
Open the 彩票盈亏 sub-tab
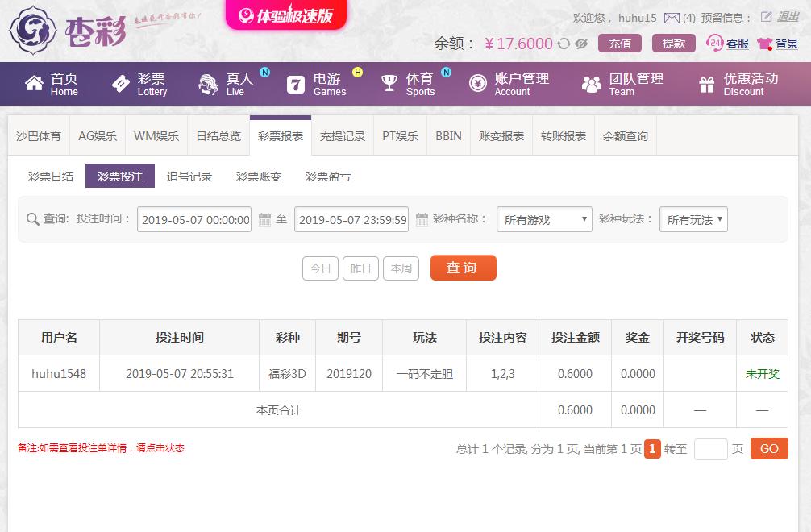[328, 177]
